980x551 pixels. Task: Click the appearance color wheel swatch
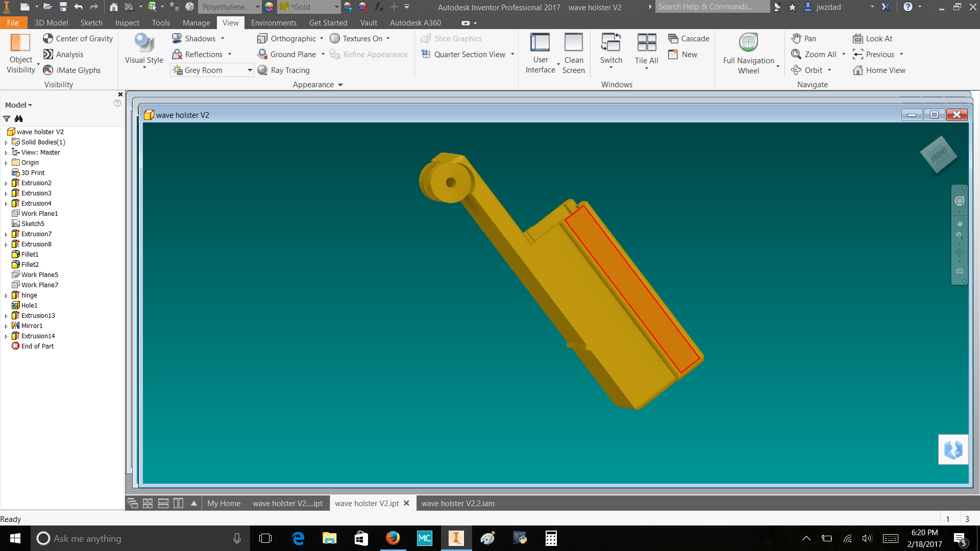coord(269,7)
